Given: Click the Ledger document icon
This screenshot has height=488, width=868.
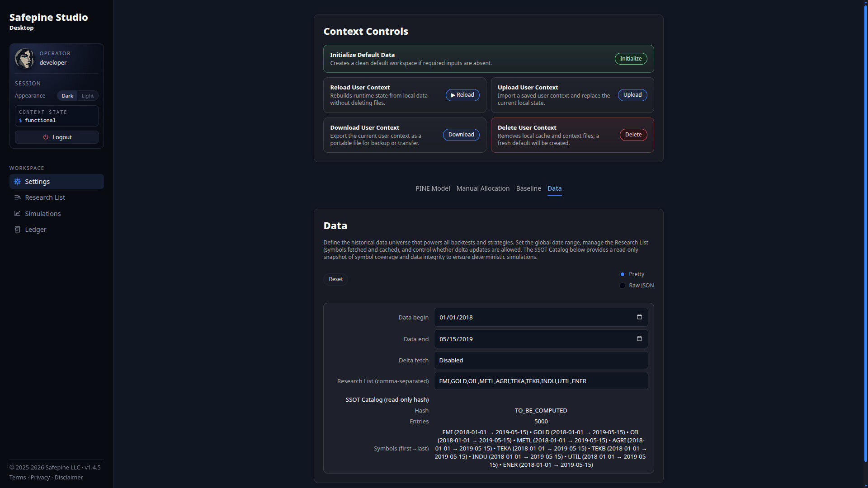Looking at the screenshot, I should [17, 230].
